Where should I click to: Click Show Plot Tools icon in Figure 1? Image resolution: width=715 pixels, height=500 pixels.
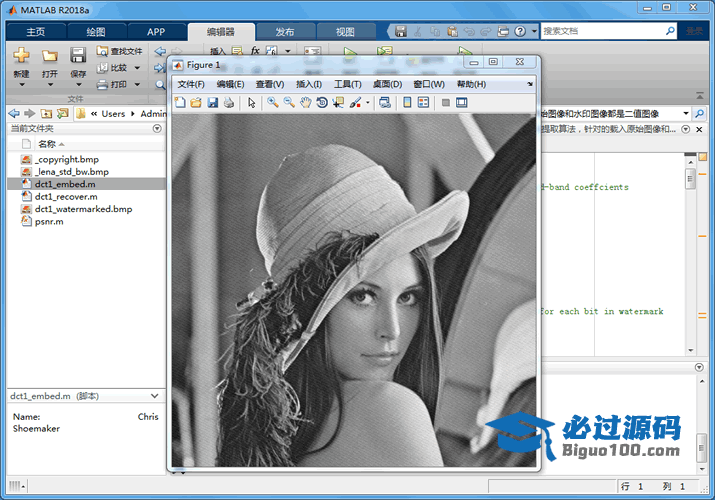461,103
